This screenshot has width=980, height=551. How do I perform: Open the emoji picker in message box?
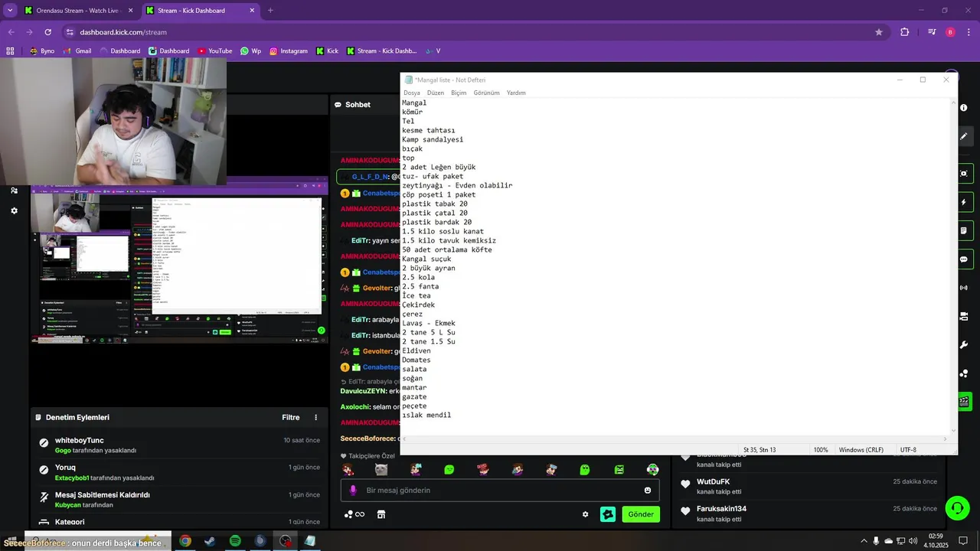(648, 491)
